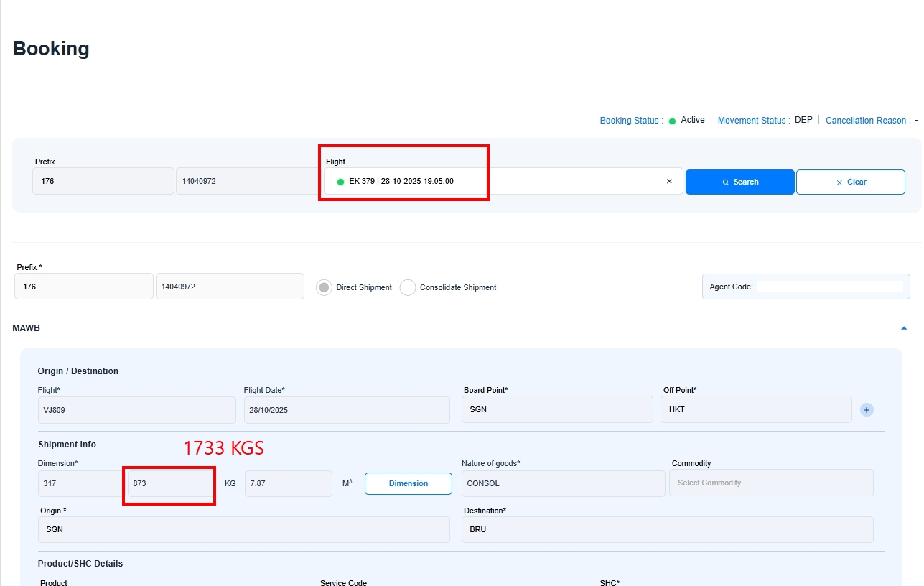The image size is (924, 586).
Task: Collapse the MAWB section arrow
Action: [x=904, y=328]
